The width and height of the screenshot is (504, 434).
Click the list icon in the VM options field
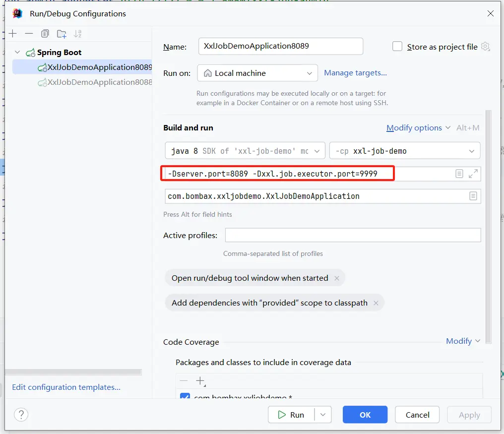459,174
